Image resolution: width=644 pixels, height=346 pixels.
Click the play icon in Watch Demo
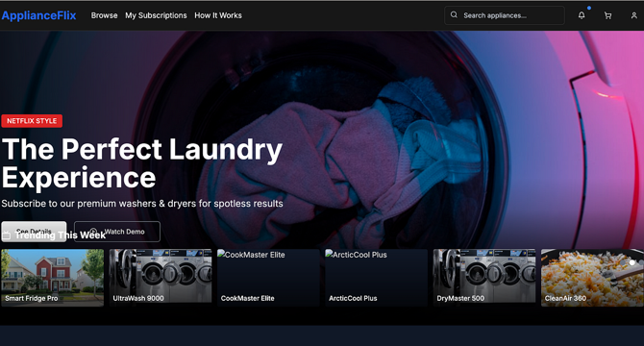[93, 232]
